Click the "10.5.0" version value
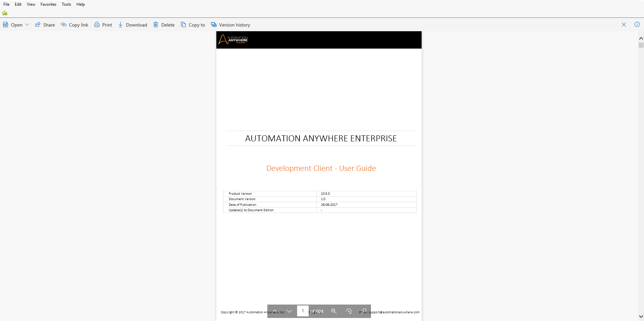 [325, 194]
